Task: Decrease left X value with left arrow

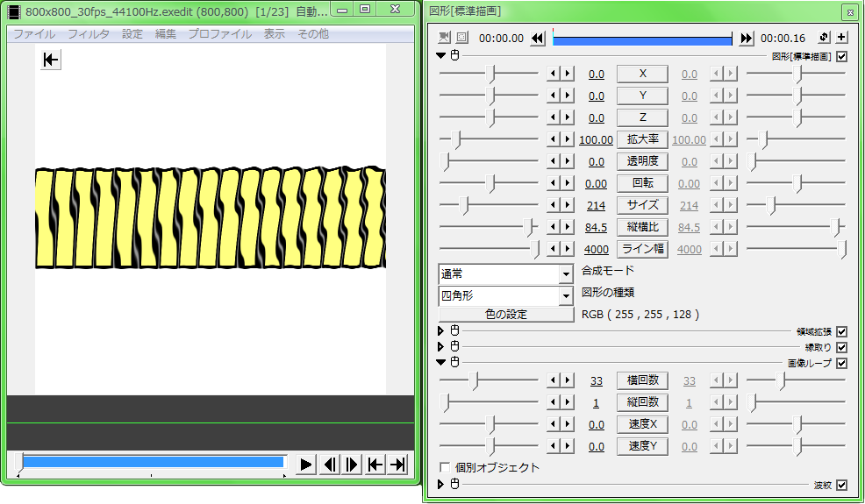Action: click(x=554, y=74)
